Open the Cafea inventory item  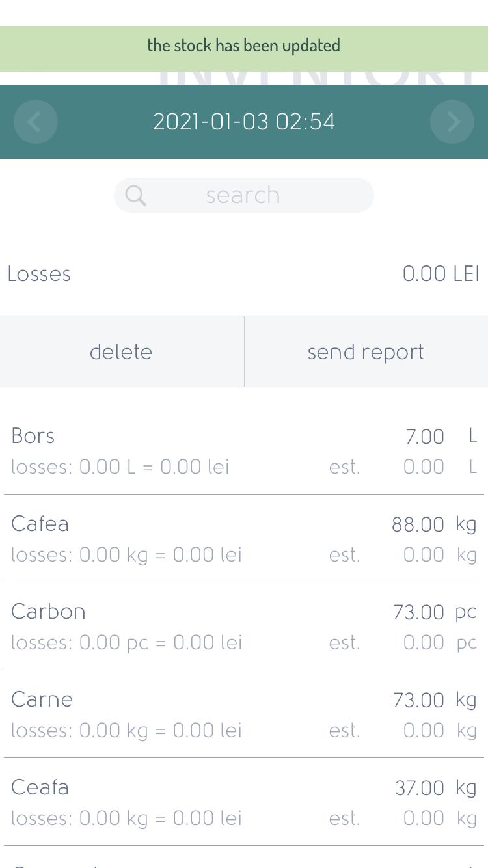pos(244,539)
